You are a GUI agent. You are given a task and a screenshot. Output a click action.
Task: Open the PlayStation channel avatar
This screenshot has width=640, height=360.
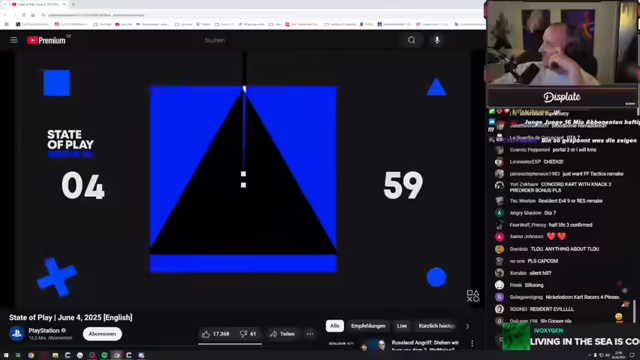[17, 333]
